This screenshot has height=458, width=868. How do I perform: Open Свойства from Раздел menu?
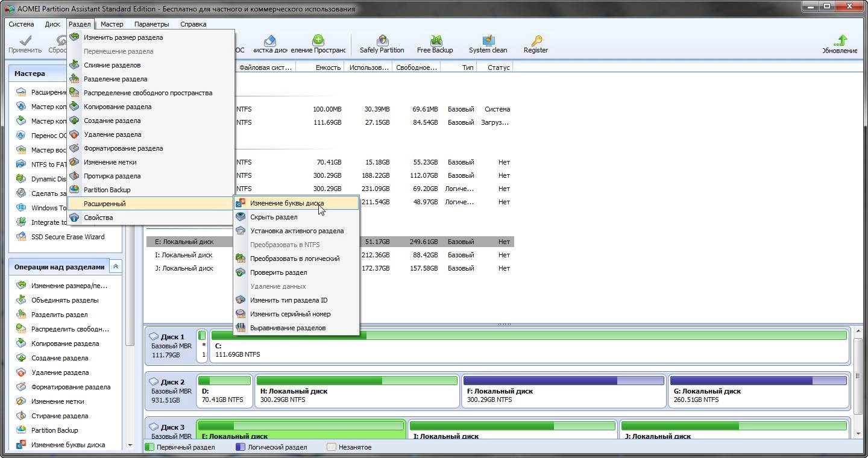click(x=151, y=218)
